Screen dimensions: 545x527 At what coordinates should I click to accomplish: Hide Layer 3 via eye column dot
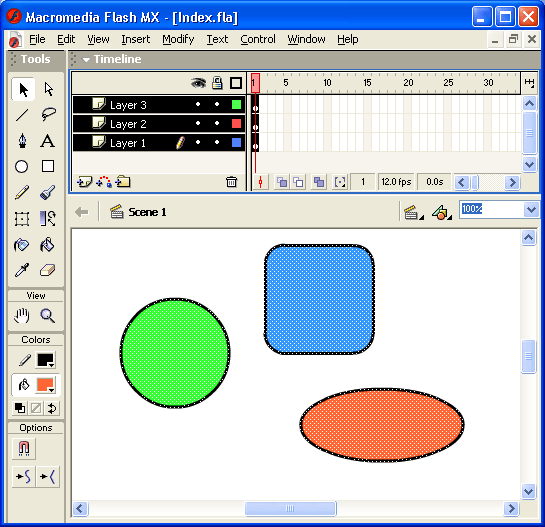(x=198, y=104)
